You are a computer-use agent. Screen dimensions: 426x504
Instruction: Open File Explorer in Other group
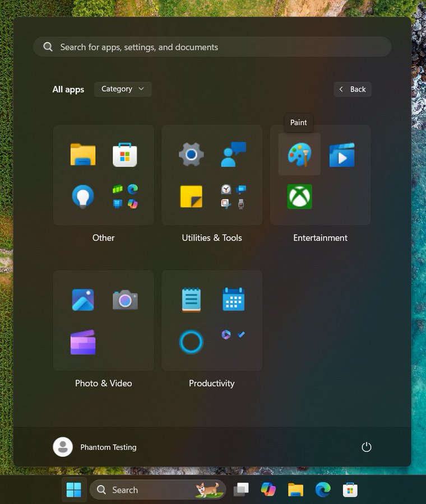point(83,155)
